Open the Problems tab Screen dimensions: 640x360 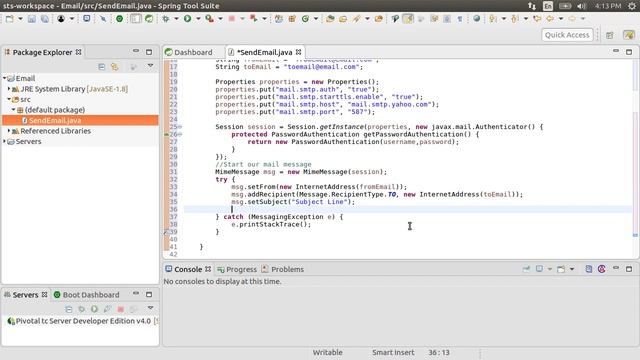pos(283,269)
